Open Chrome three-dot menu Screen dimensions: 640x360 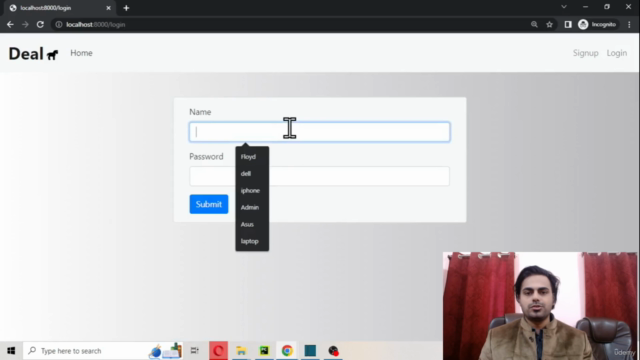[x=629, y=24]
